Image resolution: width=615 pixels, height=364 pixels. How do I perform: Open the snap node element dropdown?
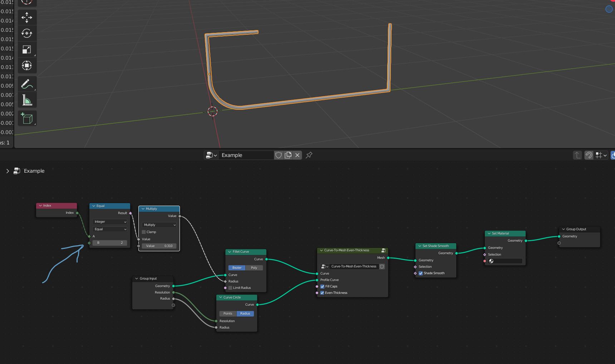601,155
